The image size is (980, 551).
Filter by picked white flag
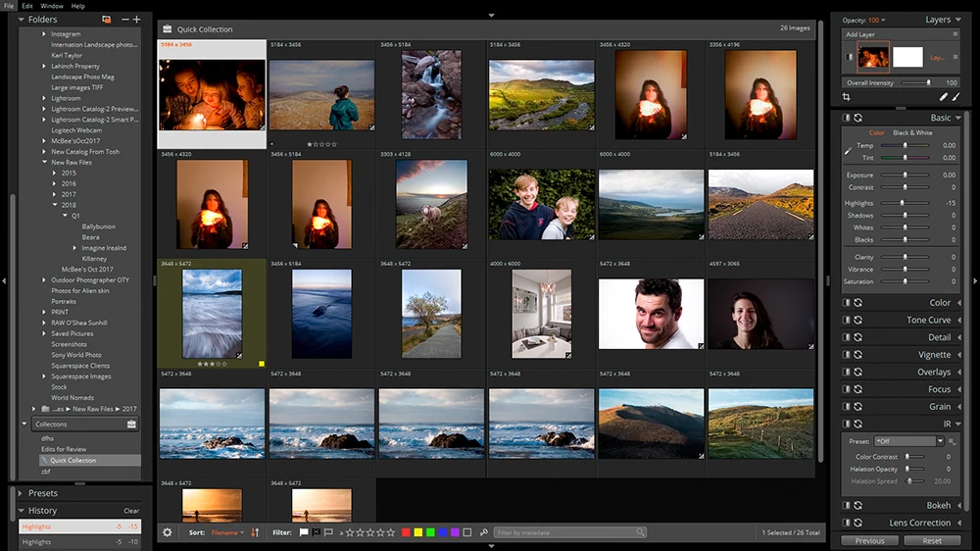(x=304, y=532)
